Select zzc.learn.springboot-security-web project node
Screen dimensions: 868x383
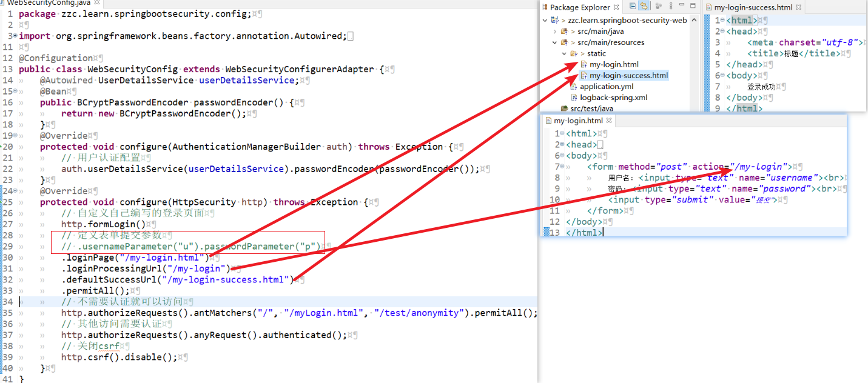pos(627,20)
